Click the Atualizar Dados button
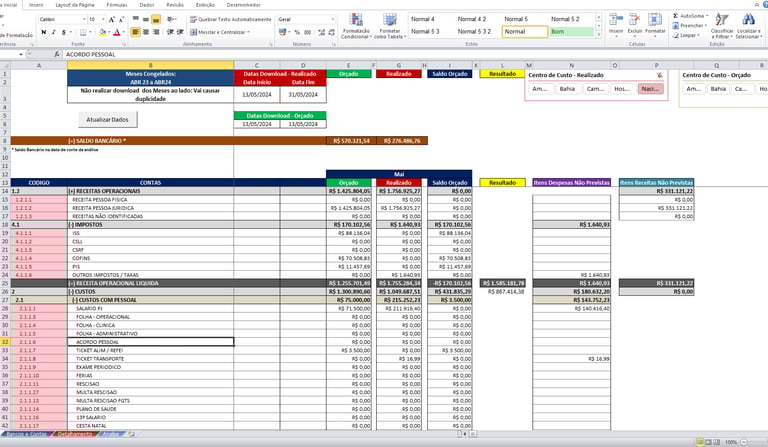Image resolution: width=768 pixels, height=447 pixels. click(107, 119)
